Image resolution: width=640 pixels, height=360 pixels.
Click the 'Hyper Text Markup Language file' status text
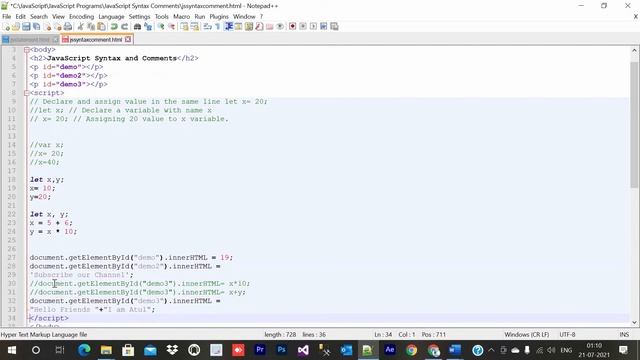[x=44, y=334]
